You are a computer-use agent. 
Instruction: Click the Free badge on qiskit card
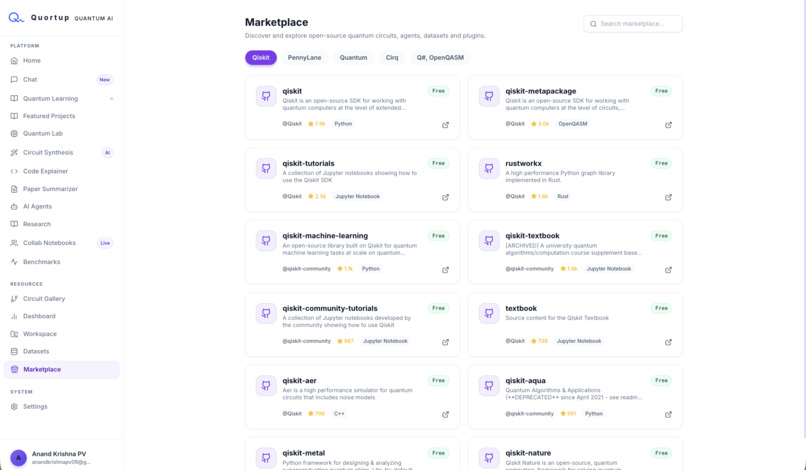coord(438,91)
